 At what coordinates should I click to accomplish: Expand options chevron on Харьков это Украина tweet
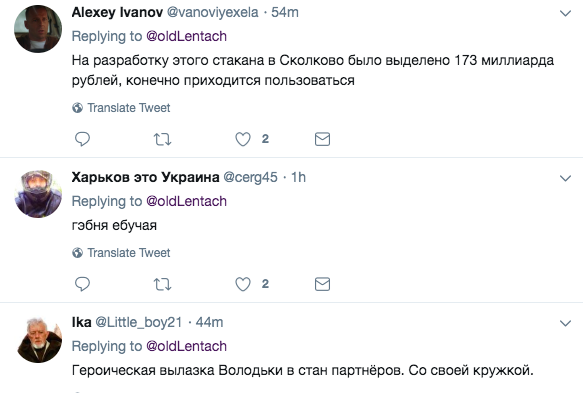click(x=565, y=178)
